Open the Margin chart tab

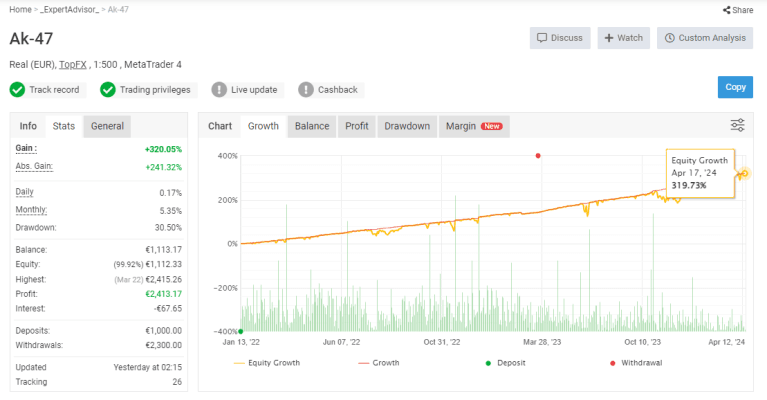474,126
